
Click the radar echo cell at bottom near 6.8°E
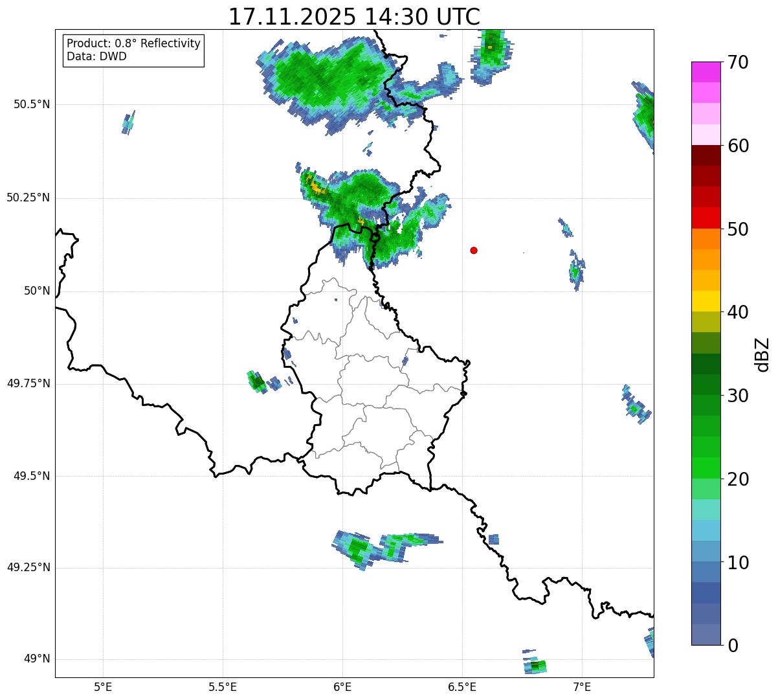click(535, 665)
